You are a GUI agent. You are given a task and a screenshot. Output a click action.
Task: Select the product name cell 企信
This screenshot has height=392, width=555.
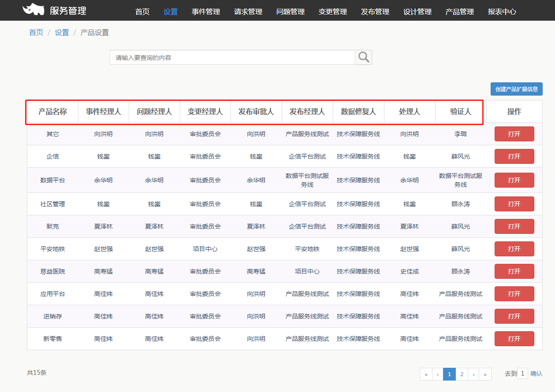pos(52,156)
